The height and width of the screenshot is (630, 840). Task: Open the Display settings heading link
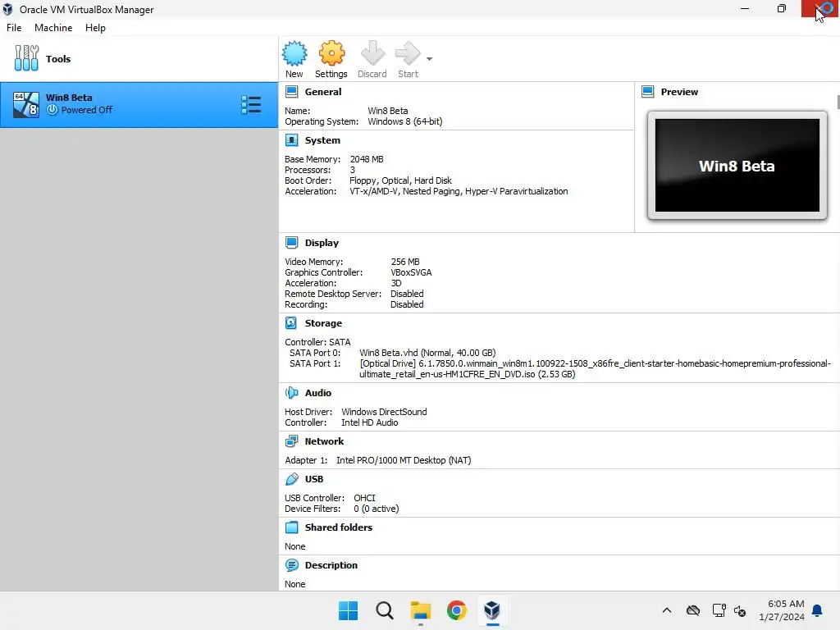[322, 243]
